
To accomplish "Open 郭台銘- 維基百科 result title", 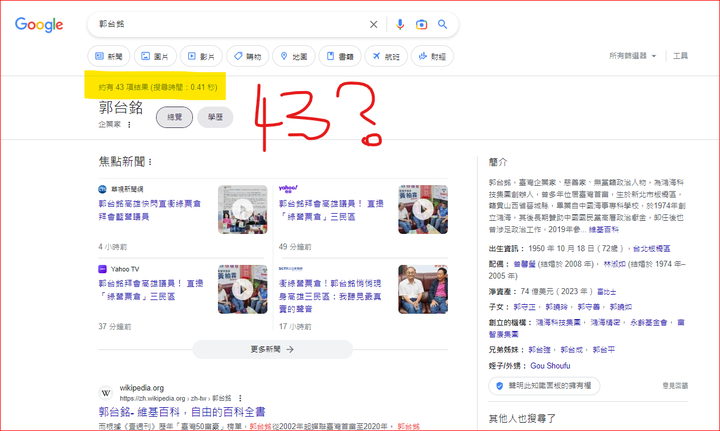I will tap(182, 412).
